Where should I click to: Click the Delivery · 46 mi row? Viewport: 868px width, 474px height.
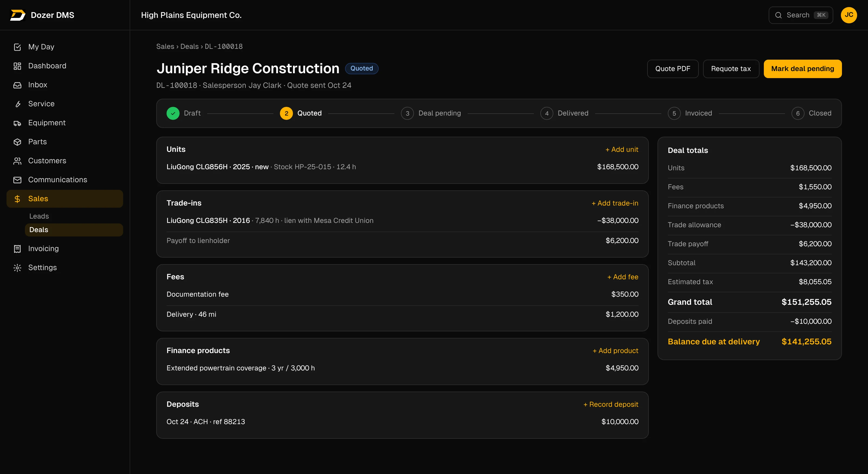point(402,314)
